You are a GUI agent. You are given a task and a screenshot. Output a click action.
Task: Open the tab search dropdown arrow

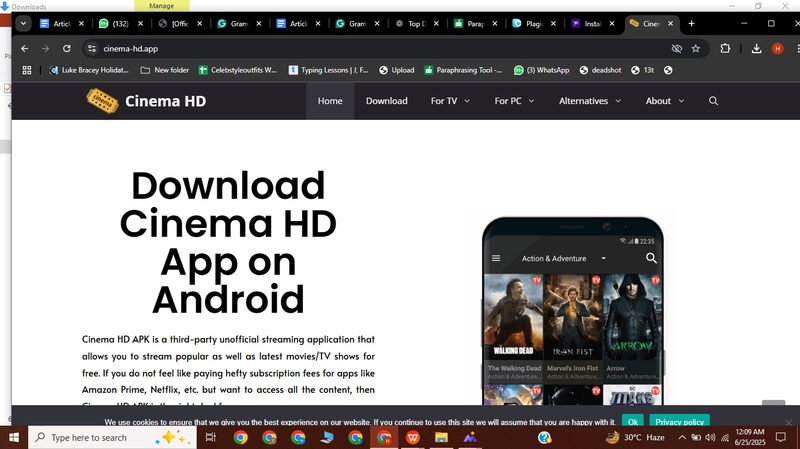coord(23,23)
